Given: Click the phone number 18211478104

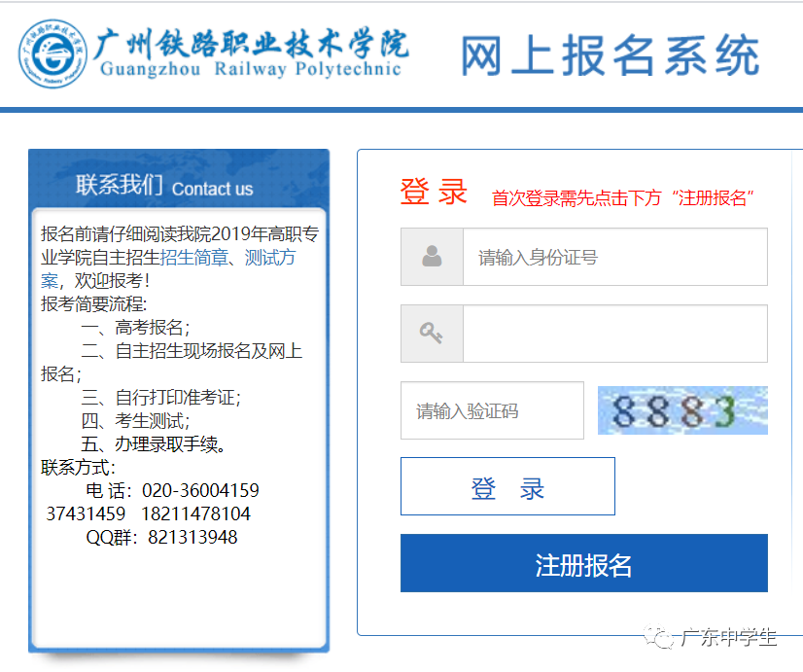Looking at the screenshot, I should 195,513.
